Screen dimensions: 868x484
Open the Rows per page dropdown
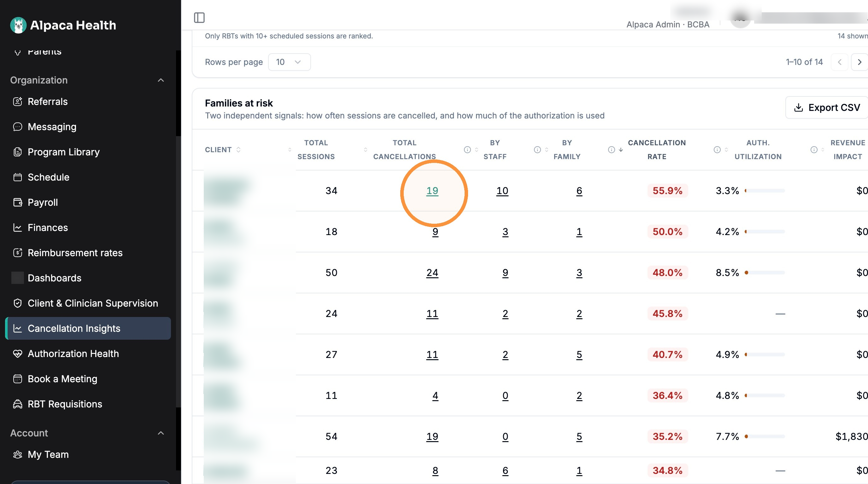tap(289, 62)
